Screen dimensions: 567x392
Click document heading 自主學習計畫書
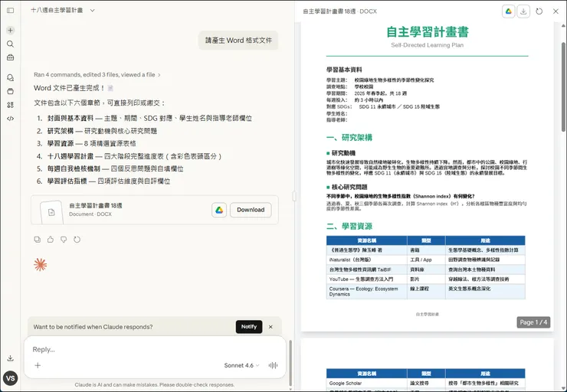pos(427,32)
